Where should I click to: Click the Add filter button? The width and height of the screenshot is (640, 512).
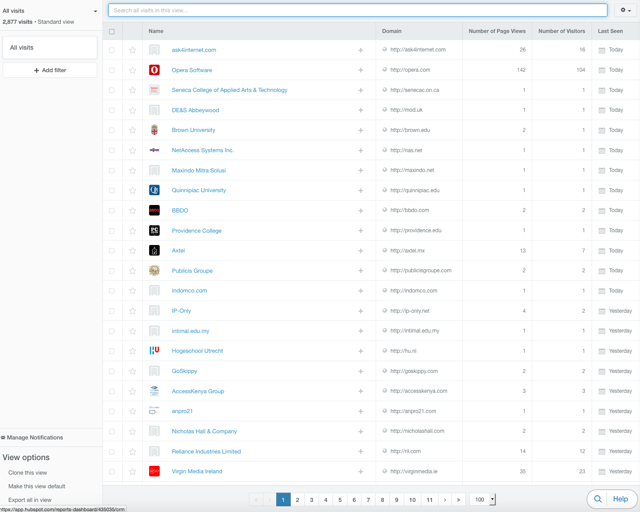point(50,70)
